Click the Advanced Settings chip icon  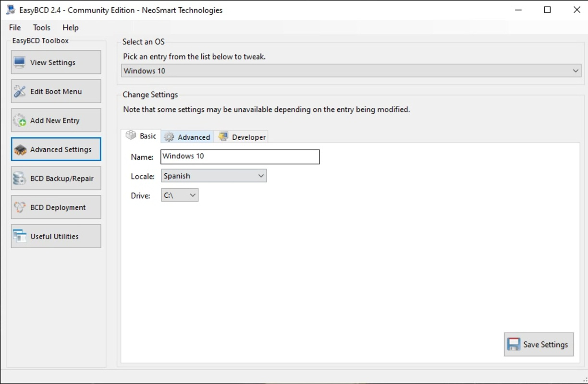click(20, 150)
